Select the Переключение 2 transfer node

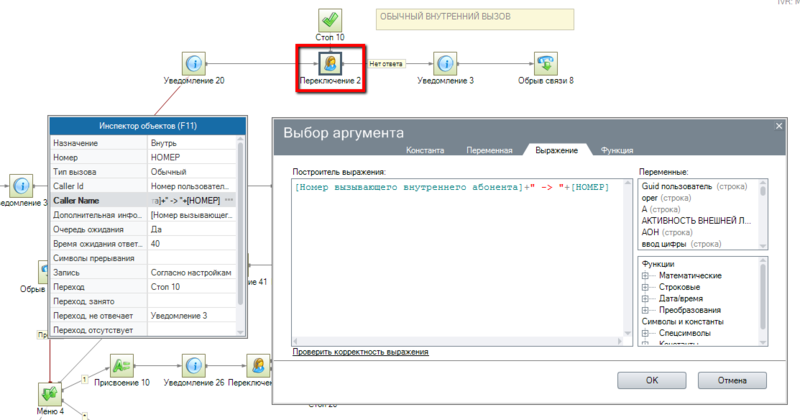330,64
